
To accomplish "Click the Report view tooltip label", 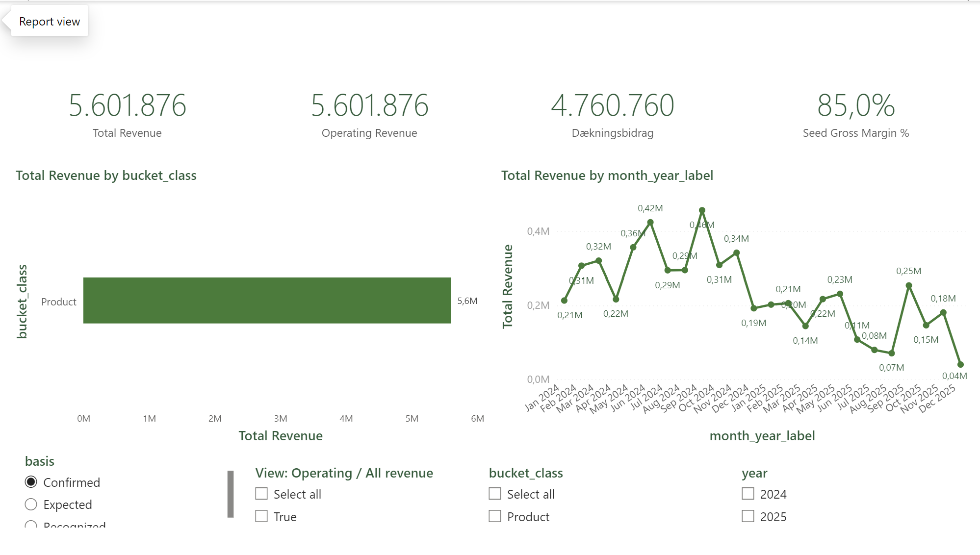I will 50,22.
